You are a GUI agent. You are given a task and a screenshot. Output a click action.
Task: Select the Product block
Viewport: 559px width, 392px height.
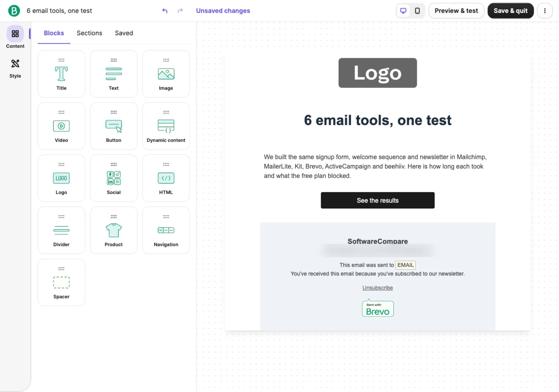(x=114, y=230)
